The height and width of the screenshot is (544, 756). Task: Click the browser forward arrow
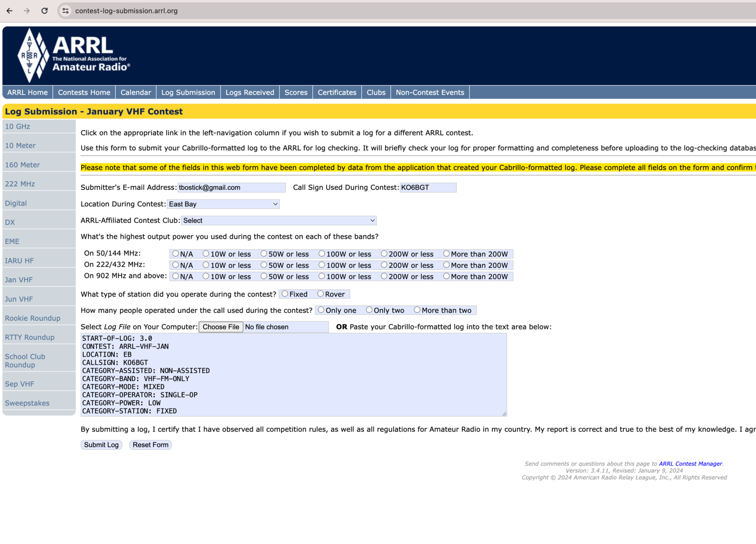(26, 10)
